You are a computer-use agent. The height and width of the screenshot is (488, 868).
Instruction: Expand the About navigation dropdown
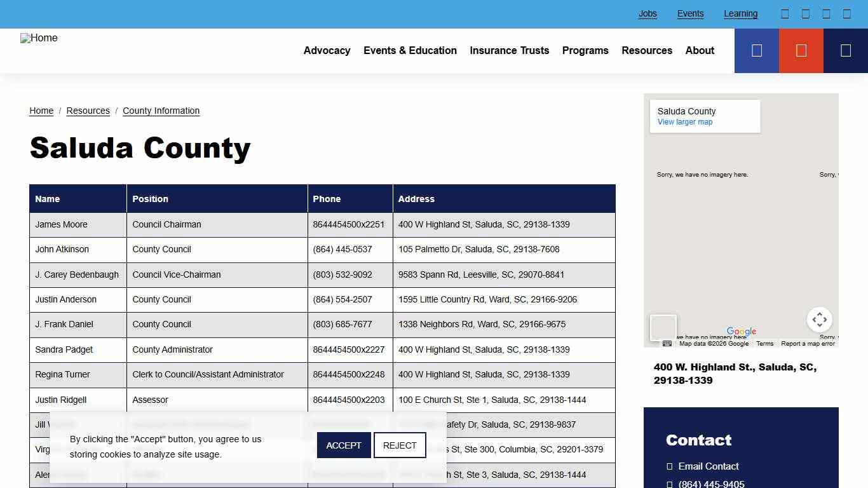(699, 50)
